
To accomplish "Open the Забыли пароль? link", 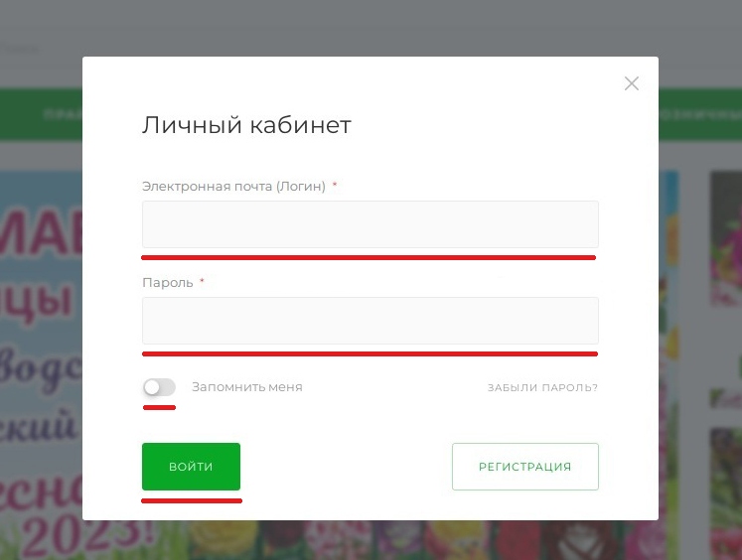I will 542,388.
